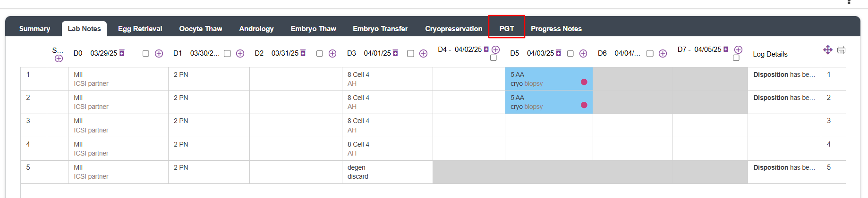Click the print icon
Image resolution: width=868 pixels, height=198 pixels.
[841, 50]
